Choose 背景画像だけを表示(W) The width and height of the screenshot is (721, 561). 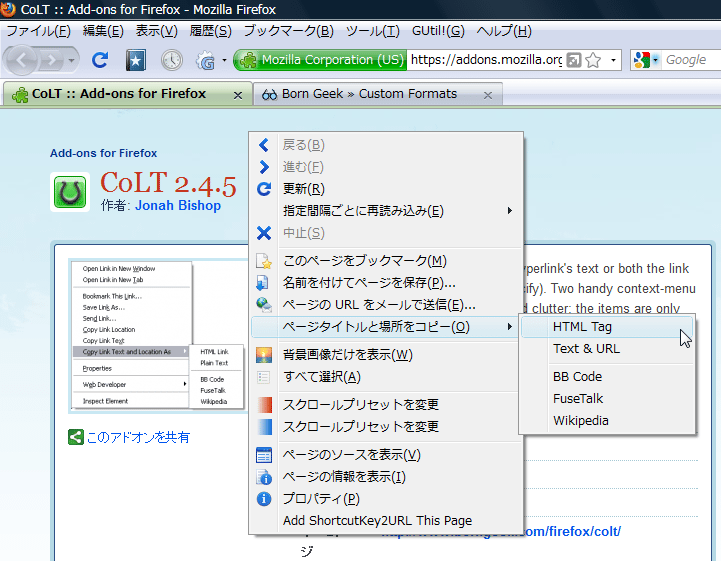[385, 355]
